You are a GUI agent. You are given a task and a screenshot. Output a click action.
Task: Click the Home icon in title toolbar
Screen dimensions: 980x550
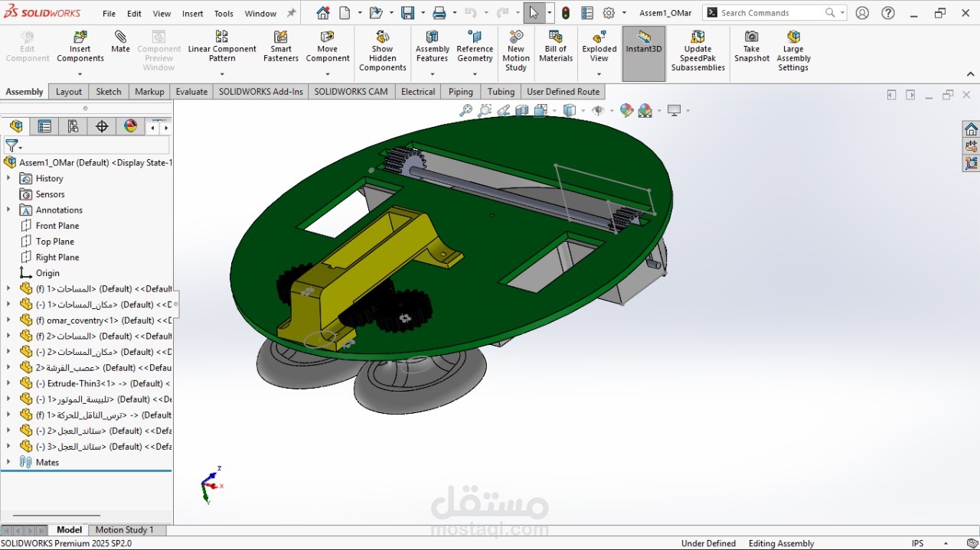pyautogui.click(x=323, y=13)
